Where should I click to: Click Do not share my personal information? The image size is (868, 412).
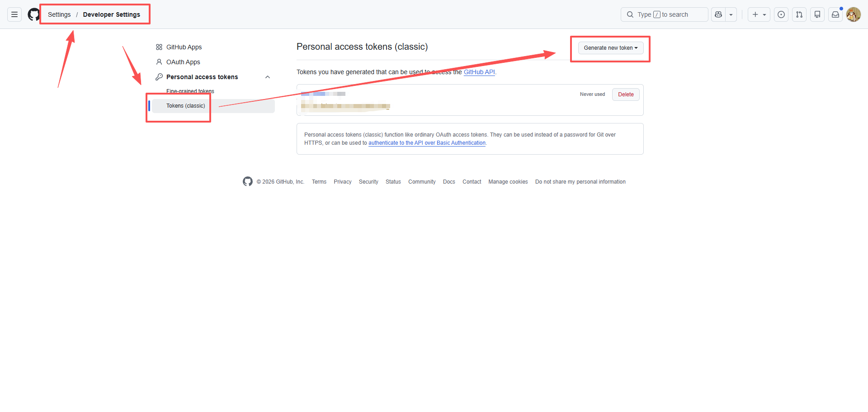(580, 182)
